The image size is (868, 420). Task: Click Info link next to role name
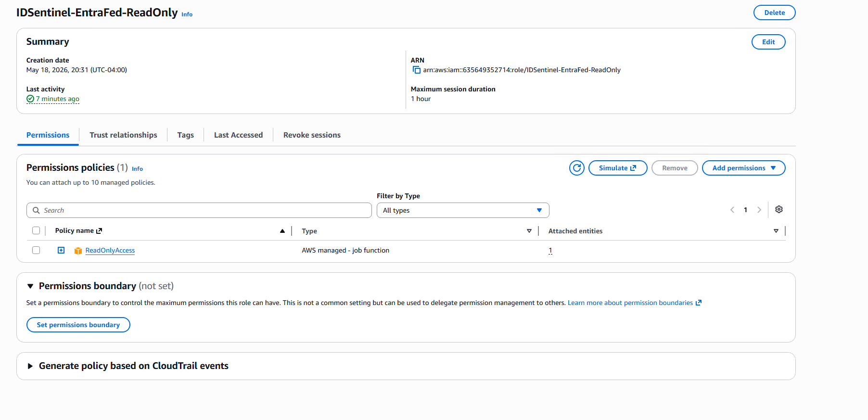(187, 14)
